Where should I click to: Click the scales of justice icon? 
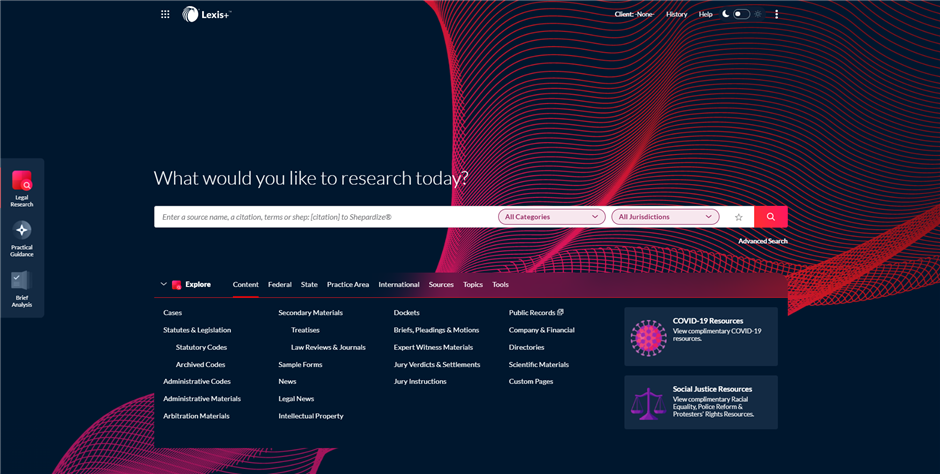[x=648, y=403]
